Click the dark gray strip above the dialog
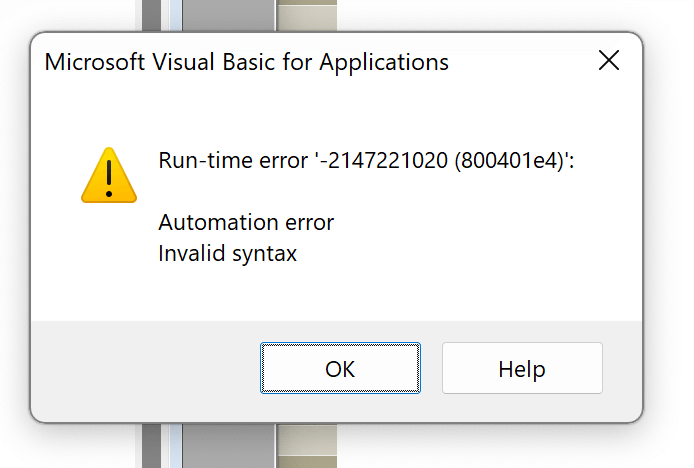 click(x=151, y=15)
